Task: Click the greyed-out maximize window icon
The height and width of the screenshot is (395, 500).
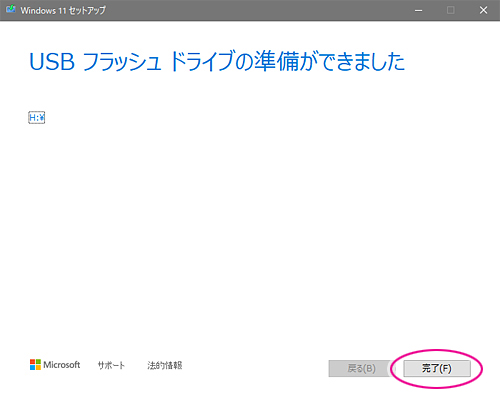Action: (x=451, y=10)
